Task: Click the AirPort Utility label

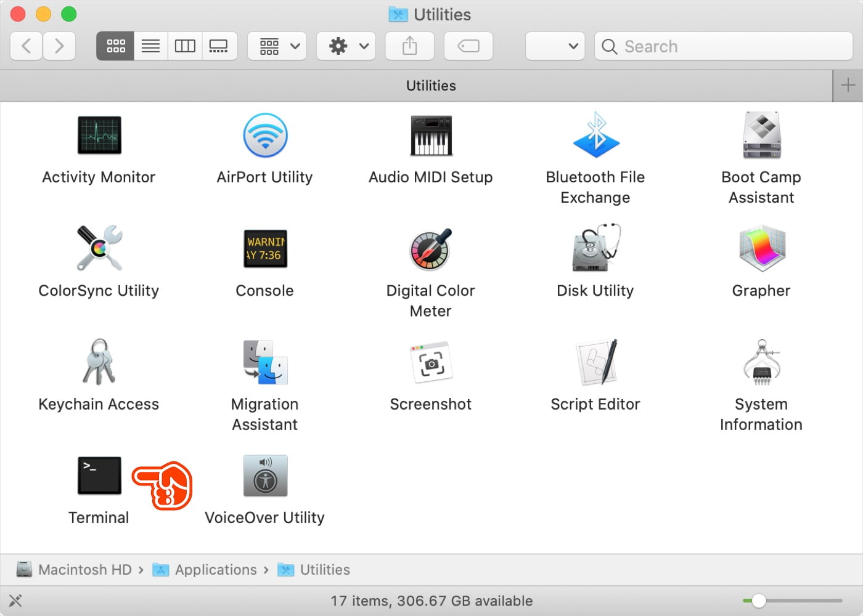Action: [265, 177]
